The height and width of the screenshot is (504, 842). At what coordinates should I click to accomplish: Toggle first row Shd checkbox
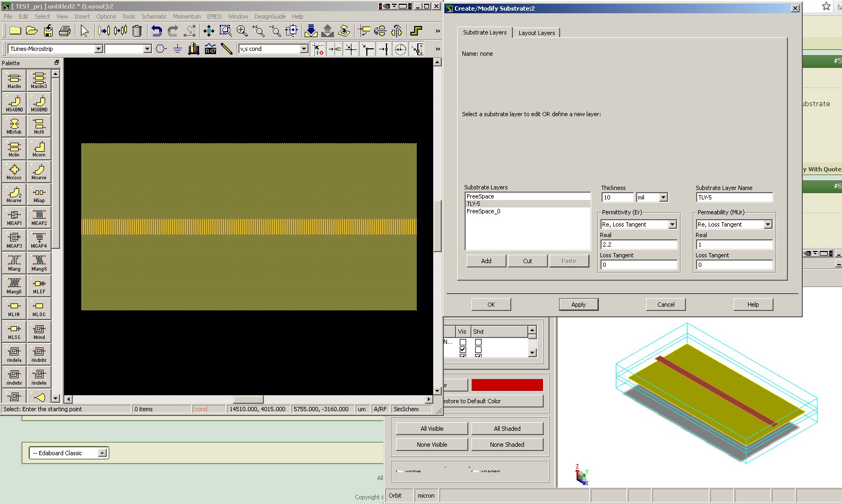pyautogui.click(x=478, y=342)
